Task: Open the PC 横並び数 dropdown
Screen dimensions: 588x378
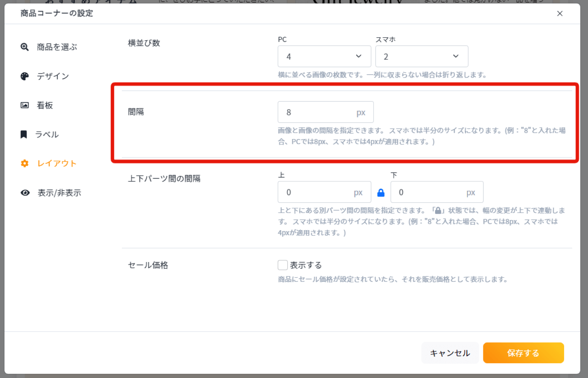Action: [x=324, y=56]
